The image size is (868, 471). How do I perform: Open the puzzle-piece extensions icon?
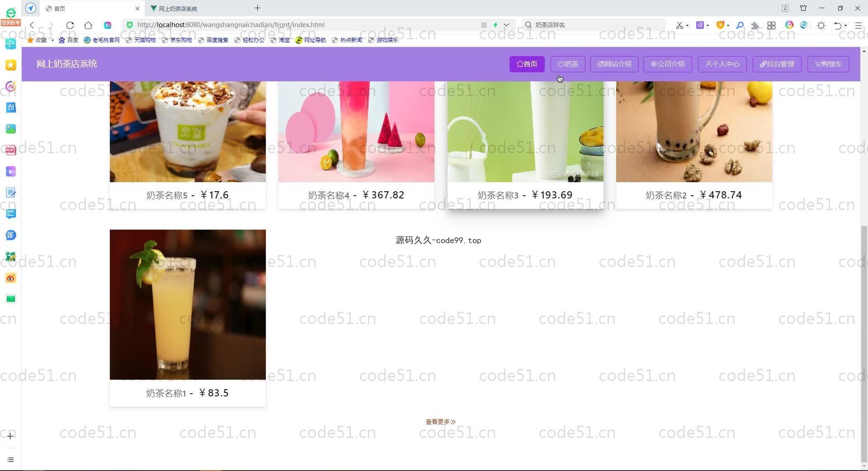755,25
